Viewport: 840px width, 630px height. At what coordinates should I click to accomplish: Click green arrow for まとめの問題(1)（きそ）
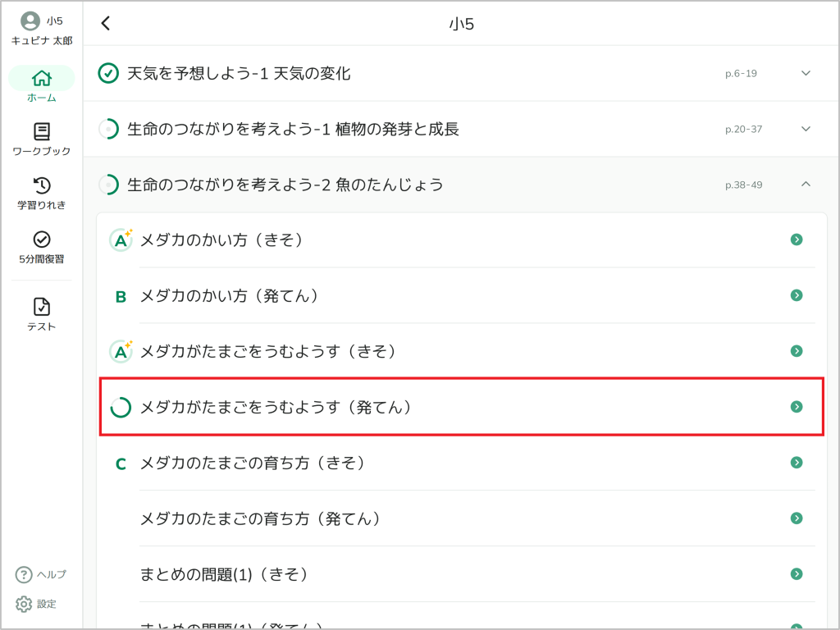pyautogui.click(x=797, y=573)
